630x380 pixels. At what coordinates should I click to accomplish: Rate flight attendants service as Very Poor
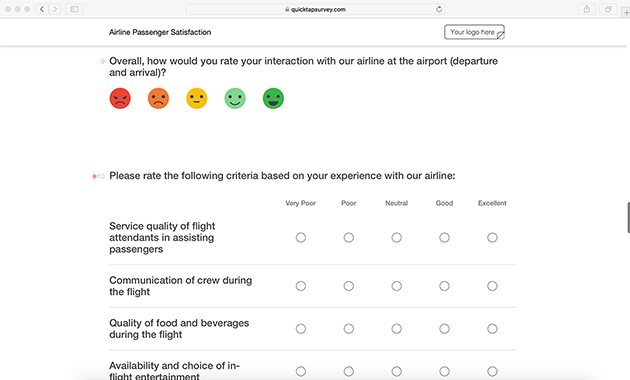[301, 237]
